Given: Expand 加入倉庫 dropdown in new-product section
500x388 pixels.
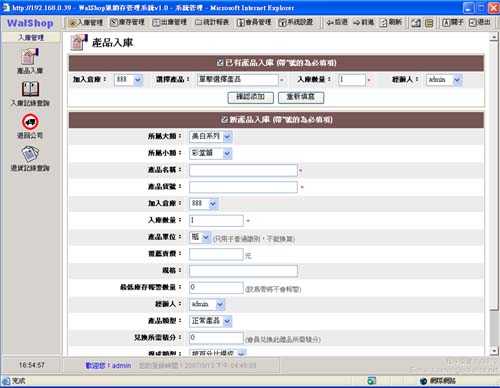Looking at the screenshot, I should [204, 204].
